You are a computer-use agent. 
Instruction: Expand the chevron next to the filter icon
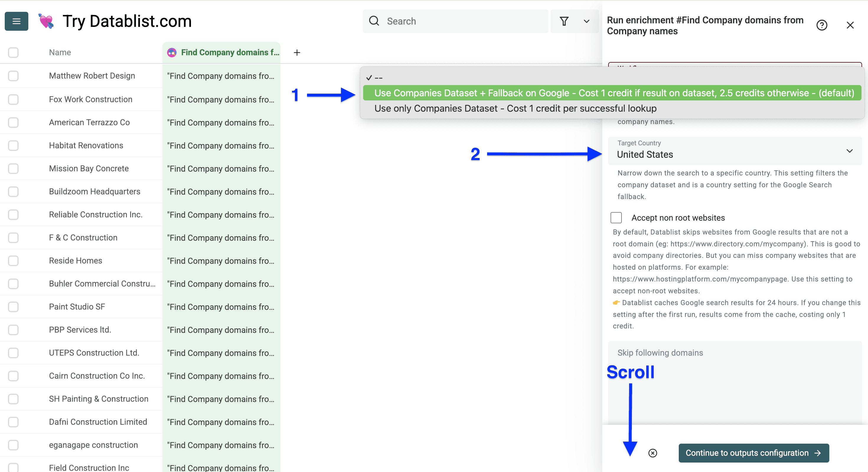[x=586, y=21]
